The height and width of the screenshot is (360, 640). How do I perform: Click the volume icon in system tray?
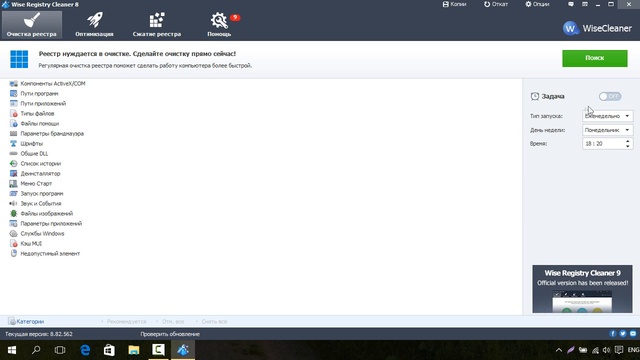click(x=607, y=350)
